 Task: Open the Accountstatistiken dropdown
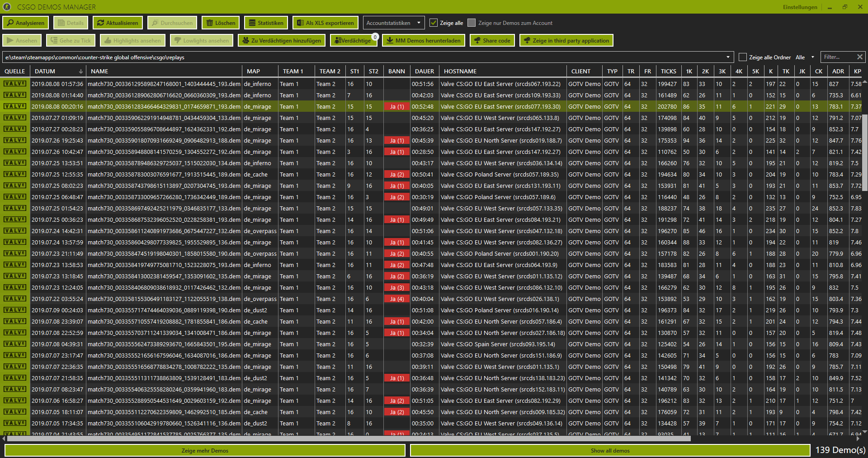tap(393, 23)
